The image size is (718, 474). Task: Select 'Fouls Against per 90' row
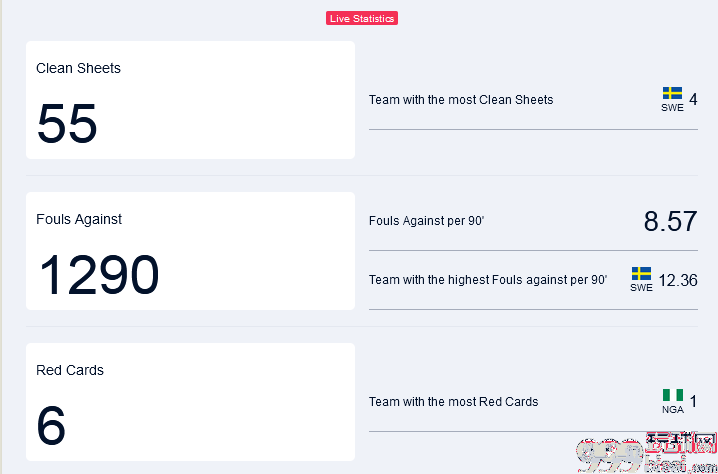point(533,221)
